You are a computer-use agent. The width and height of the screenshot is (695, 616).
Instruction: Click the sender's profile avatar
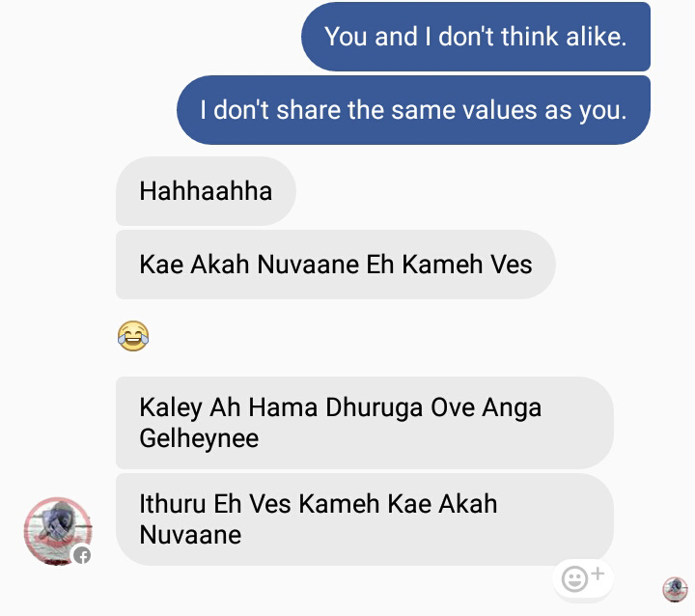pyautogui.click(x=58, y=531)
